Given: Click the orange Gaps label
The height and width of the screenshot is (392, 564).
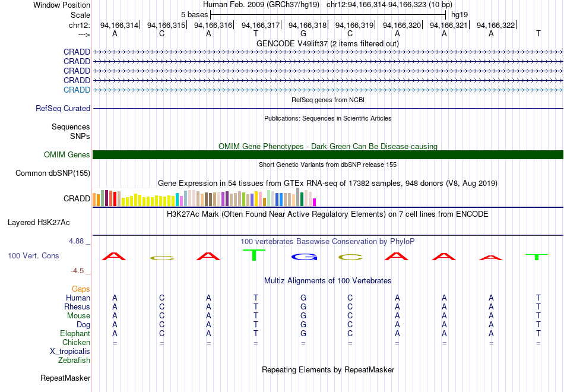Looking at the screenshot, I should click(x=81, y=289).
